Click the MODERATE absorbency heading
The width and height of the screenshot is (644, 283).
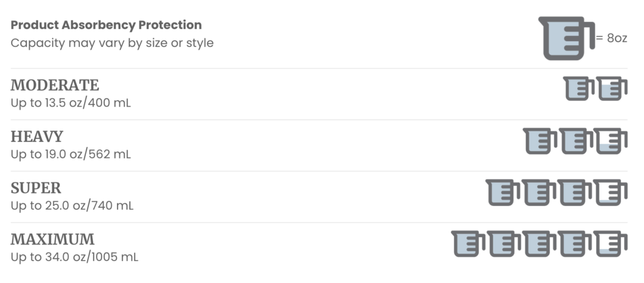point(55,85)
